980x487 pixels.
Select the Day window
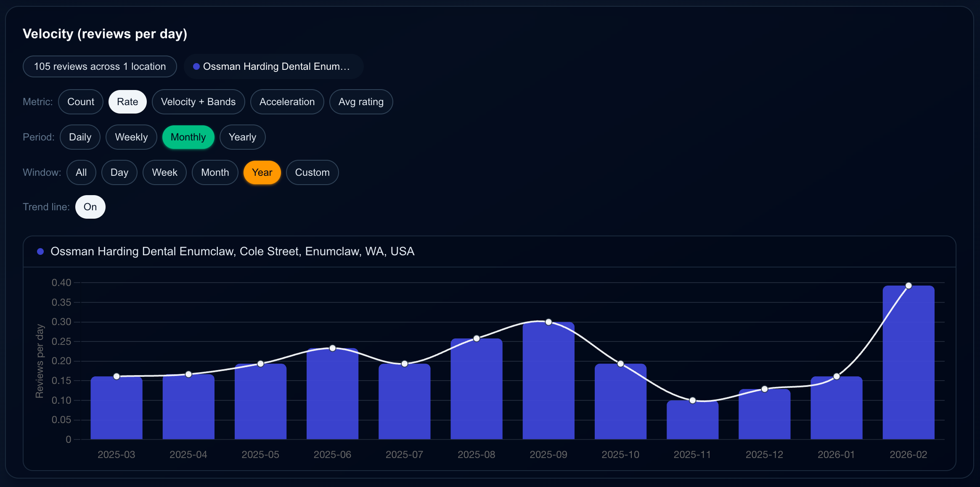[119, 172]
